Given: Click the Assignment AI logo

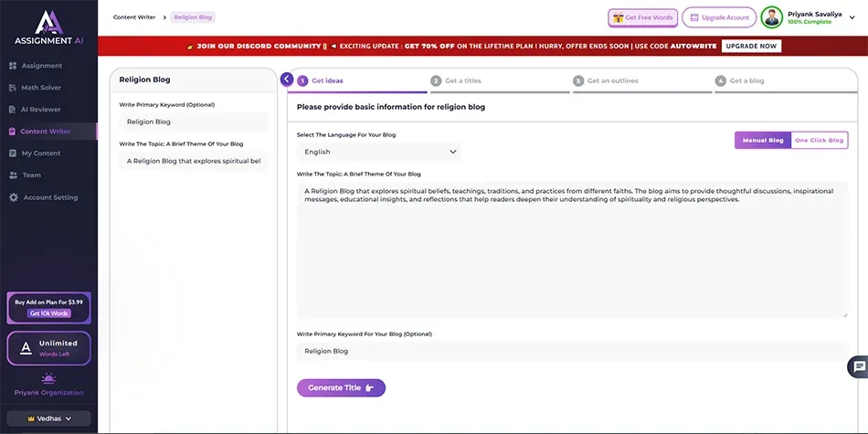Looking at the screenshot, I should point(48,26).
